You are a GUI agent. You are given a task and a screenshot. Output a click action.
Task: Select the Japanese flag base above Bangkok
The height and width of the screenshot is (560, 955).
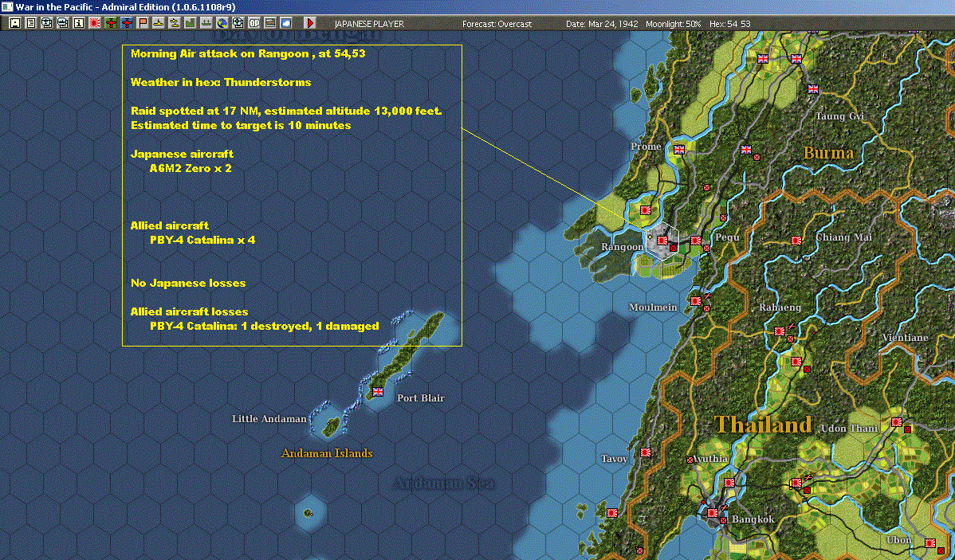tap(729, 482)
